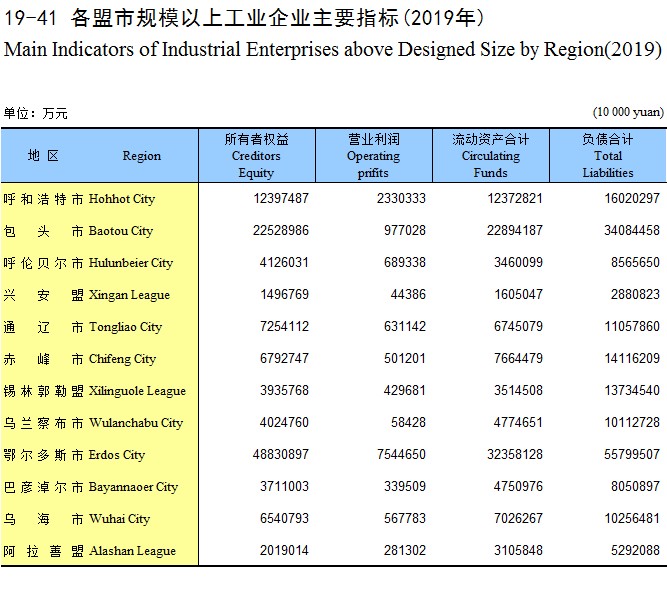Select Bayannaoer profit value 339509
The width and height of the screenshot is (667, 599).
click(x=405, y=486)
